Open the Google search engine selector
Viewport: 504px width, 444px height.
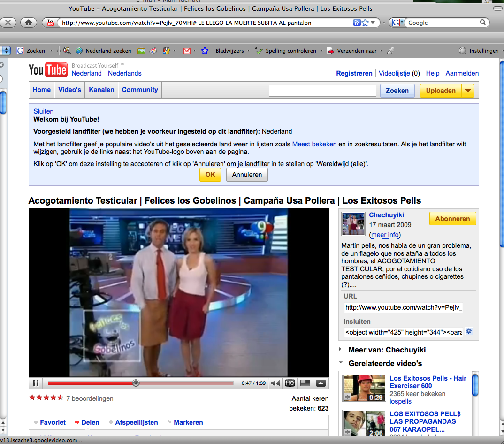(398, 23)
